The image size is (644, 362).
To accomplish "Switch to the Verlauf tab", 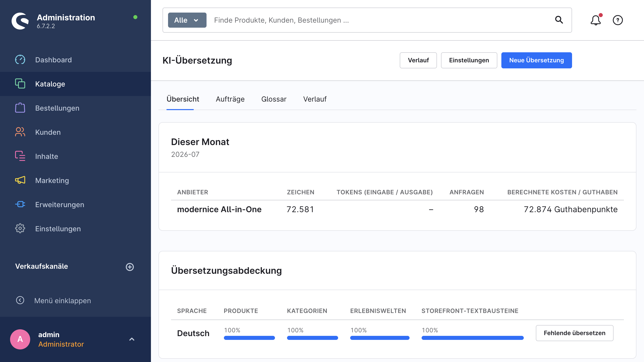I will [x=315, y=99].
